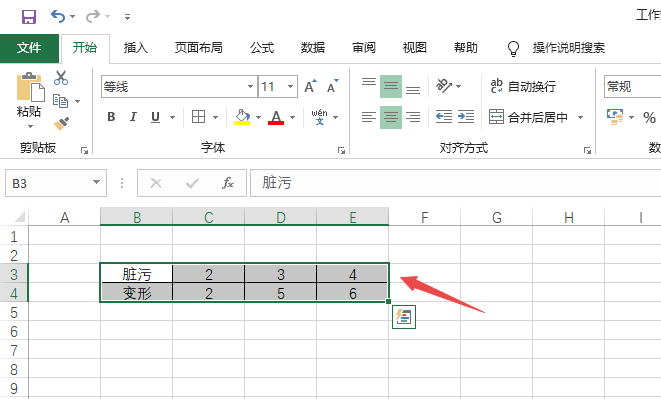Toggle Bold formatting
This screenshot has height=399, width=661.
click(x=111, y=117)
